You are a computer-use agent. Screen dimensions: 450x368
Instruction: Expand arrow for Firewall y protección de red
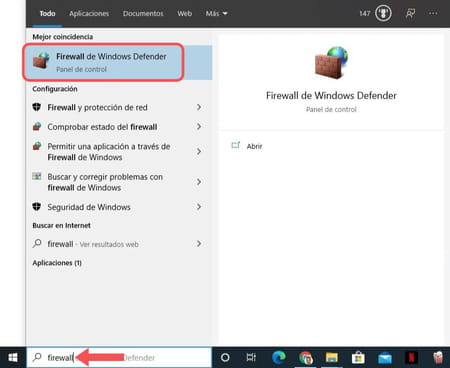point(199,107)
